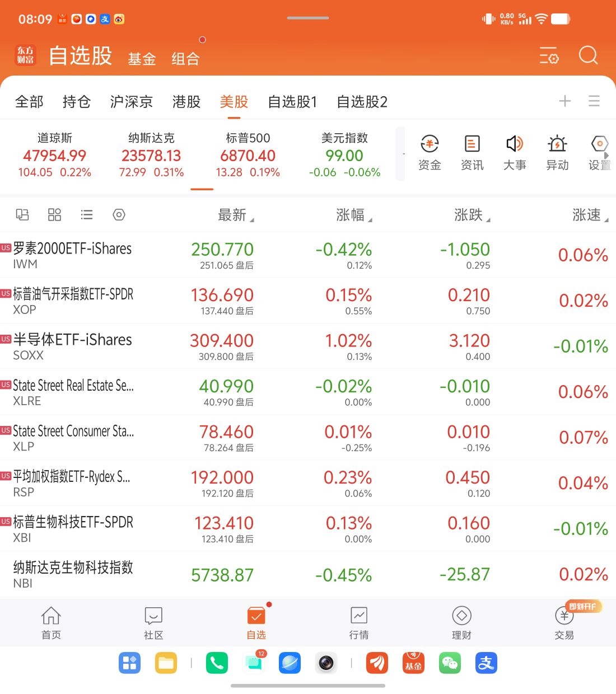Screen dimensions: 616x694
Task: Select 港股 Hong Kong stocks tab
Action: 186,101
